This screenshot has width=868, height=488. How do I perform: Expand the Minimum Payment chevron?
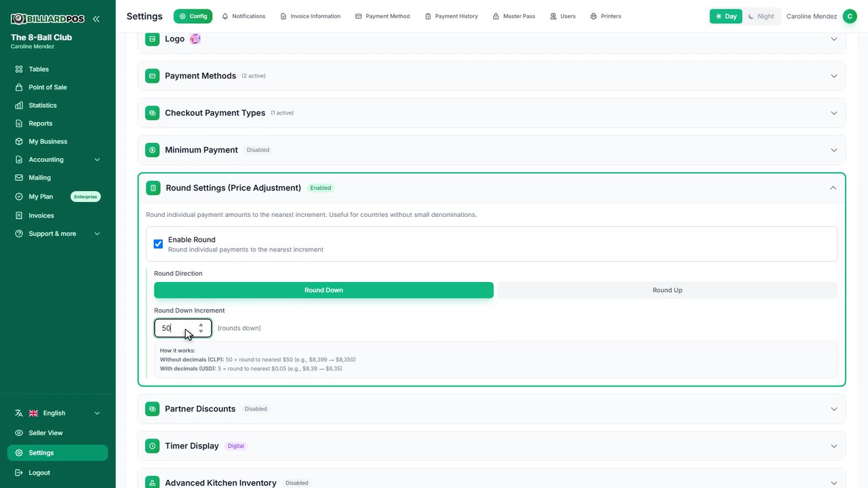click(834, 150)
